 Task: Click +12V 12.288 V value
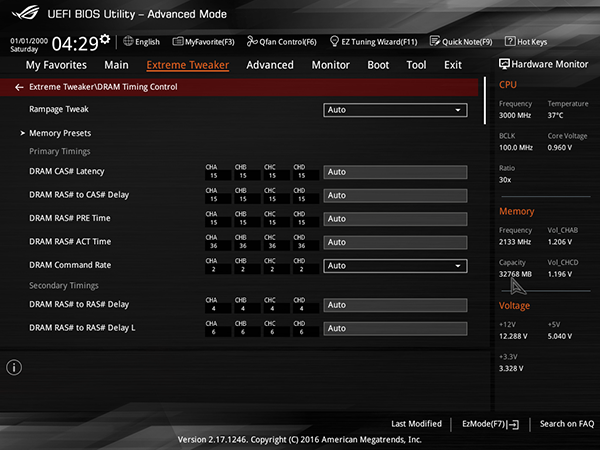pyautogui.click(x=513, y=336)
